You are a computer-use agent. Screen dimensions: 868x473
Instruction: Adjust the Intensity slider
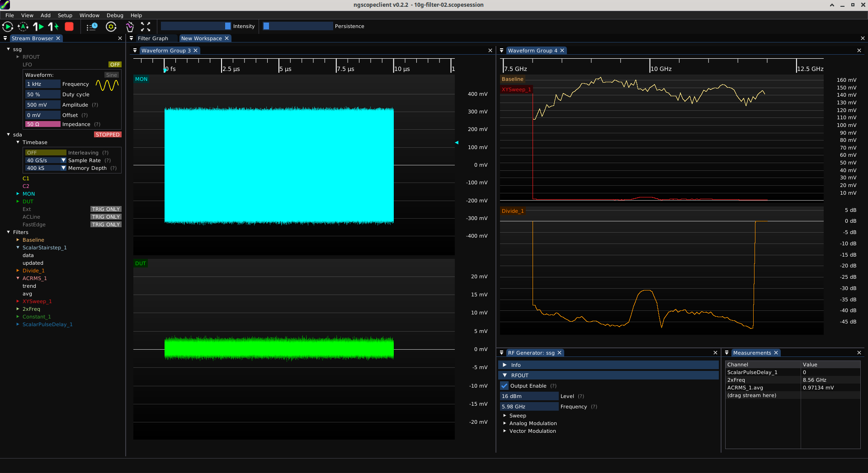(196, 26)
